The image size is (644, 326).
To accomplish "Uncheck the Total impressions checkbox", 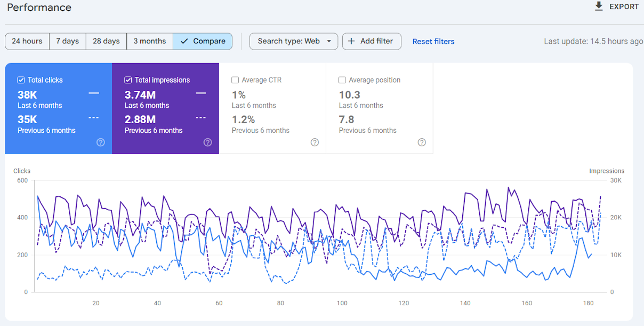I will (x=128, y=80).
